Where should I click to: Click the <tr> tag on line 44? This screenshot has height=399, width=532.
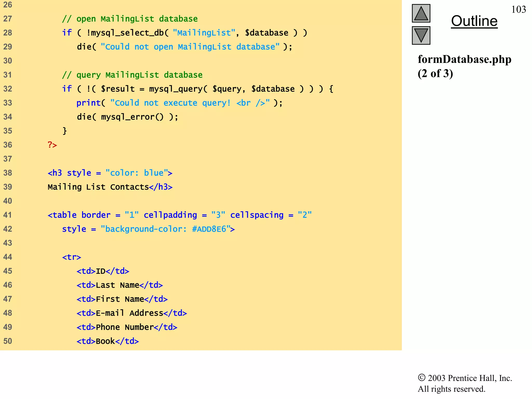tap(72, 257)
